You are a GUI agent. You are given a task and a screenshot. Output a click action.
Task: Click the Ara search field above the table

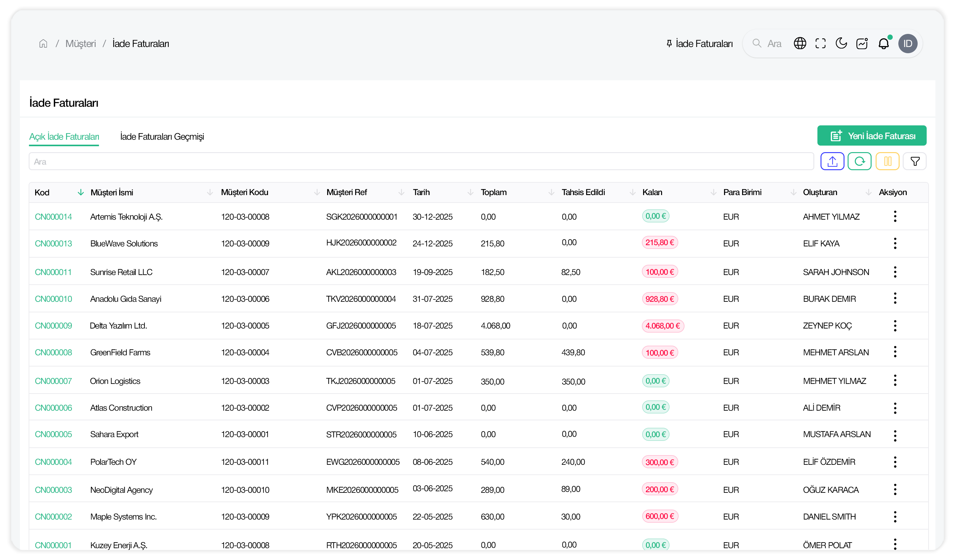[x=227, y=161]
